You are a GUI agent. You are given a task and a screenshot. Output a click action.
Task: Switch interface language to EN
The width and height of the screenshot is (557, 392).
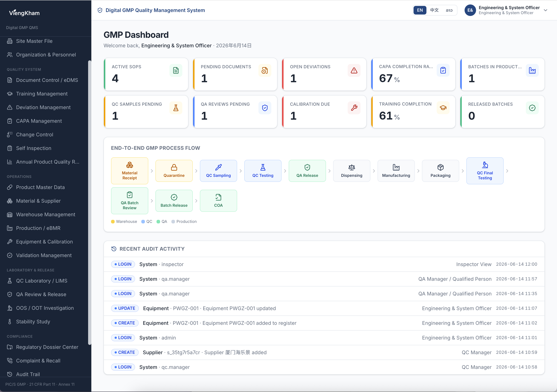pyautogui.click(x=420, y=10)
